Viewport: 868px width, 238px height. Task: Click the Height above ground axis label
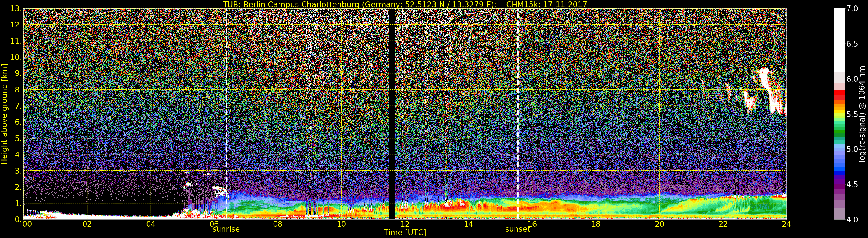pos(4,114)
